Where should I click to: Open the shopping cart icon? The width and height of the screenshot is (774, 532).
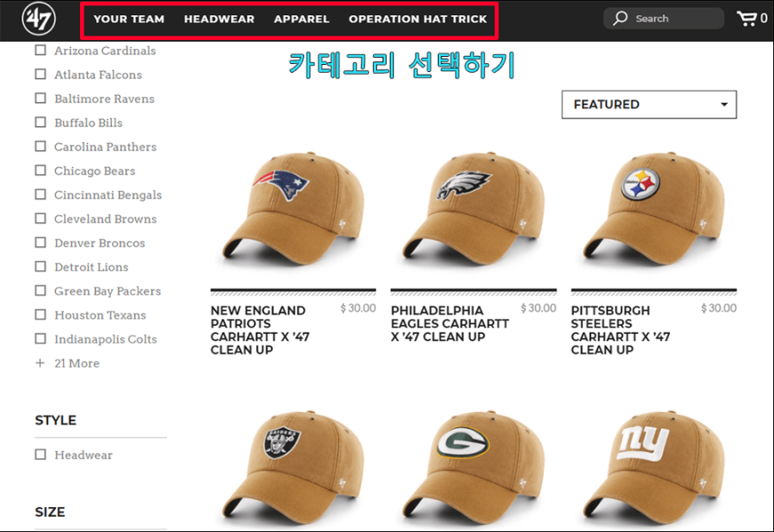(746, 19)
